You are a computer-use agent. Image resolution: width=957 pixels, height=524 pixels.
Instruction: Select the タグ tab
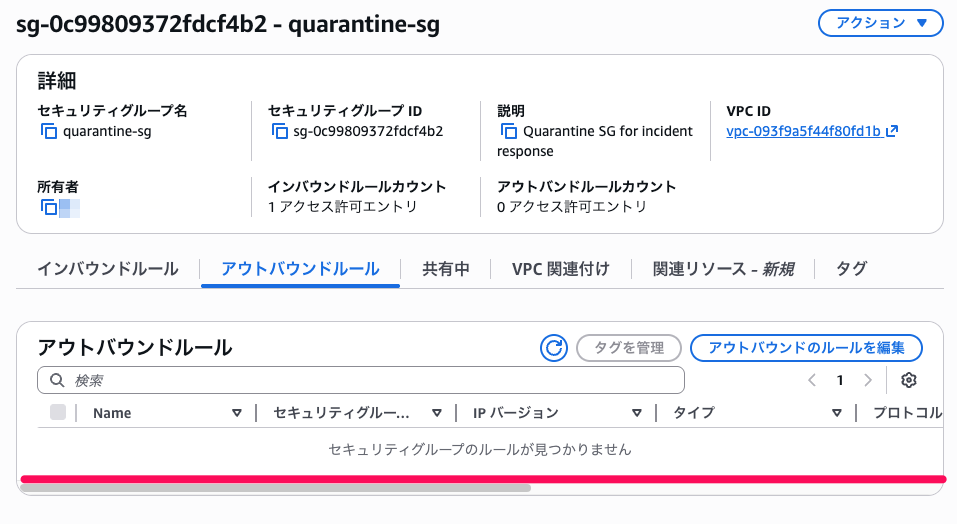(x=851, y=269)
